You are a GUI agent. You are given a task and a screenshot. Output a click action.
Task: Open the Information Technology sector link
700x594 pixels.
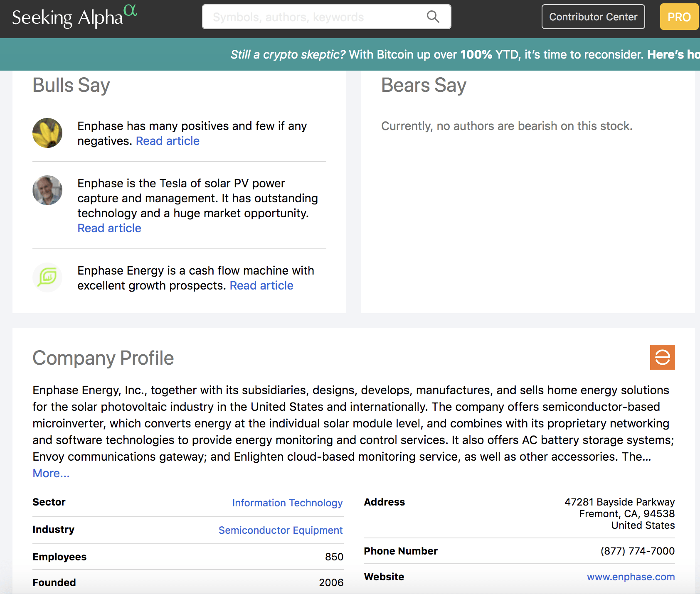pos(287,503)
